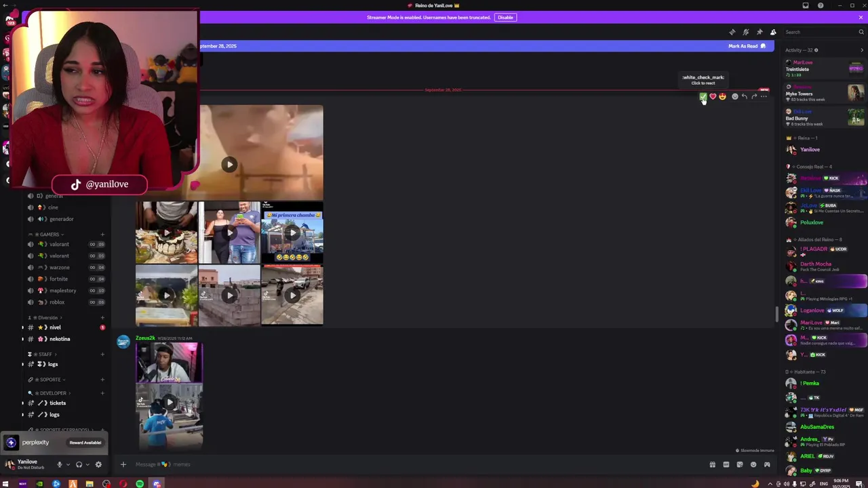React with the heart-eyes emoji
The width and height of the screenshot is (868, 488).
tap(722, 96)
